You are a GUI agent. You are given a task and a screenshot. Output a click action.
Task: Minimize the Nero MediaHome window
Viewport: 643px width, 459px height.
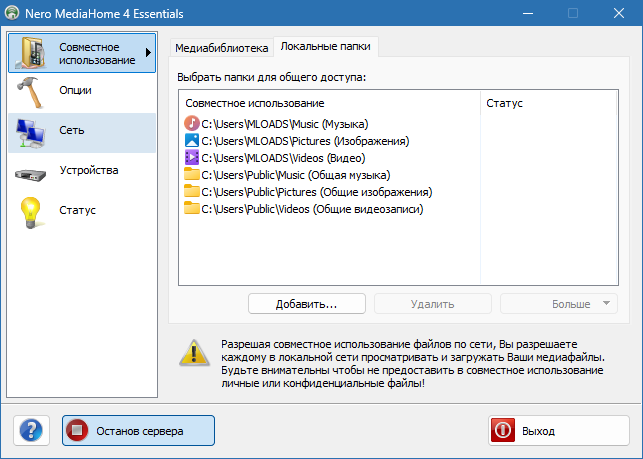click(x=528, y=13)
